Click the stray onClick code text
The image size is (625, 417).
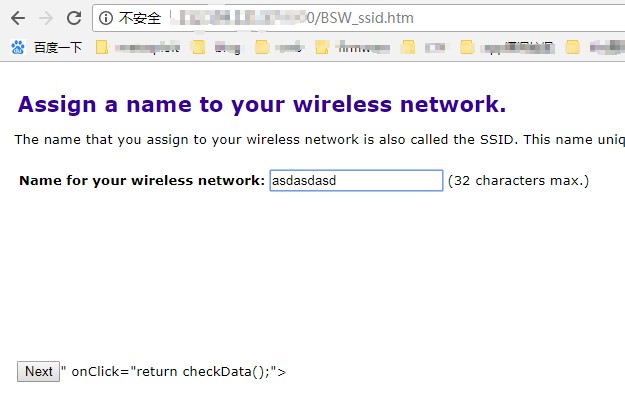coord(175,372)
